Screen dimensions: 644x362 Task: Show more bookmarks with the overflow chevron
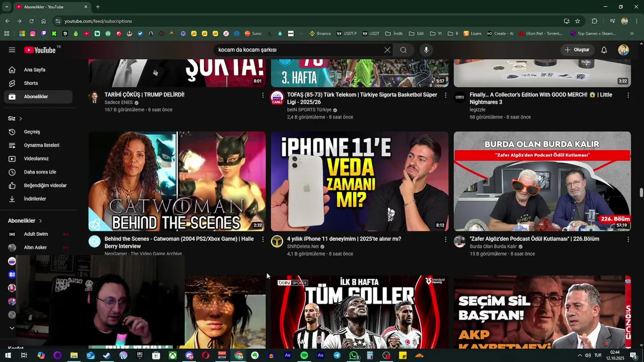point(632,34)
